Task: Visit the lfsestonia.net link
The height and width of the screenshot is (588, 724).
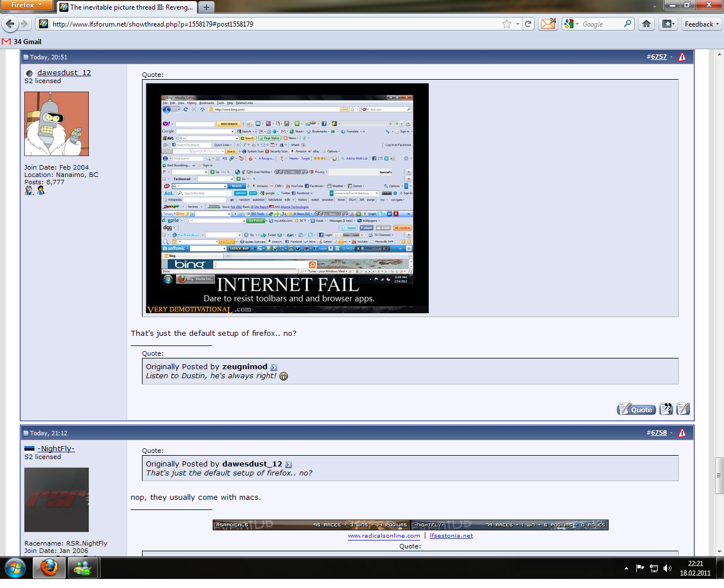Action: click(451, 535)
